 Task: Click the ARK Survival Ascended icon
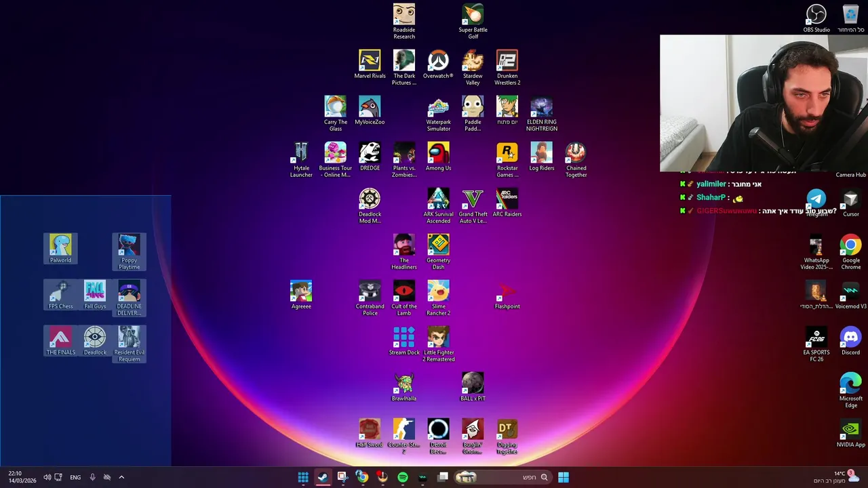438,206
